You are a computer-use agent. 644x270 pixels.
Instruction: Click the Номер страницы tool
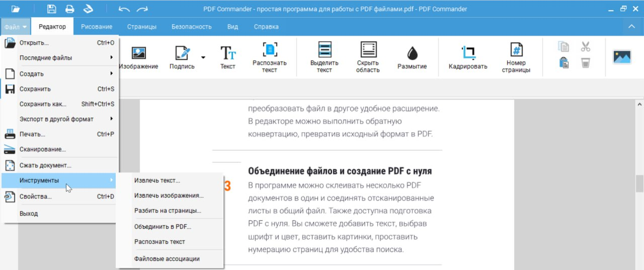tap(516, 58)
